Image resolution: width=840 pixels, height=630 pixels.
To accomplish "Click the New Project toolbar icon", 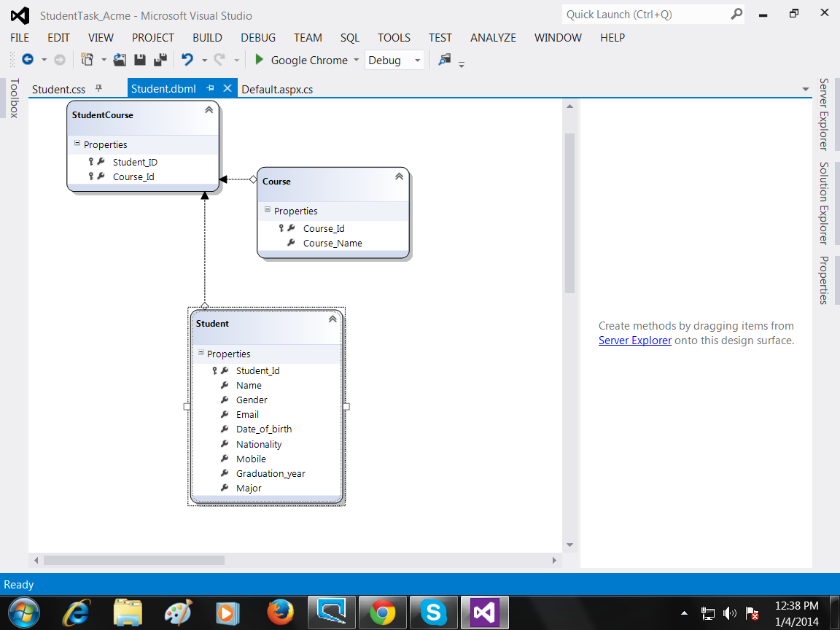I will point(87,60).
